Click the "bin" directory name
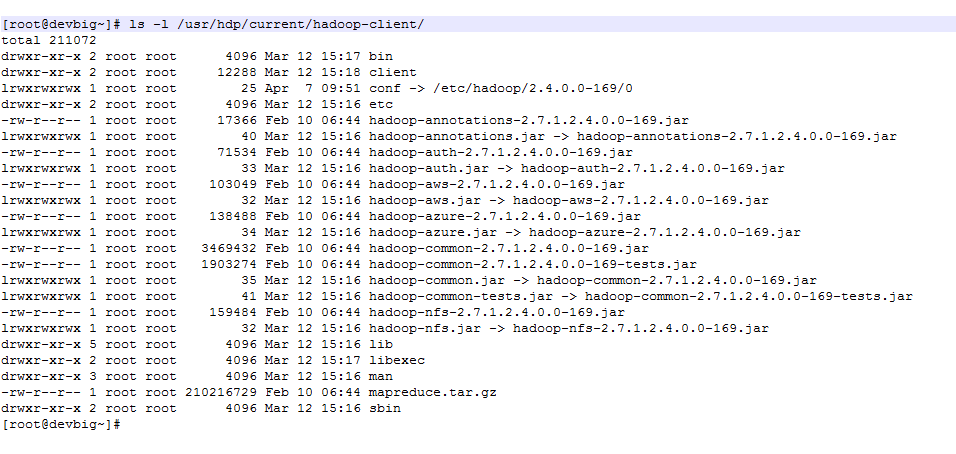The image size is (956, 454). pos(381,56)
